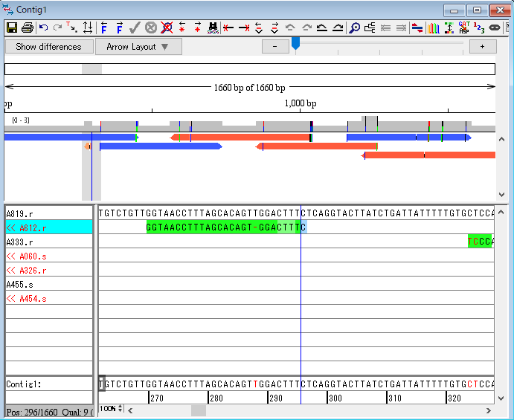Click the gray checkmark icon
Screen dimensions: 514x420
pos(135,28)
